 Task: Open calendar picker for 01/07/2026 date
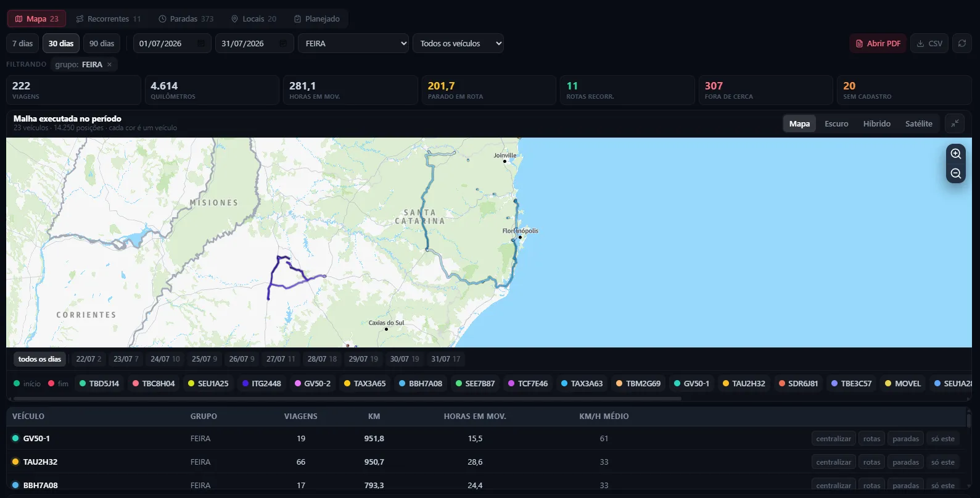pos(201,43)
